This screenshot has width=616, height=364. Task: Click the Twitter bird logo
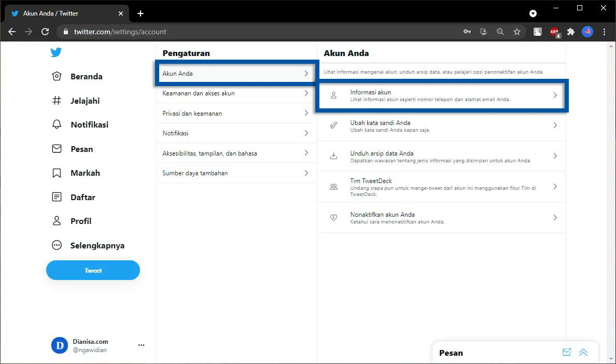pyautogui.click(x=56, y=52)
